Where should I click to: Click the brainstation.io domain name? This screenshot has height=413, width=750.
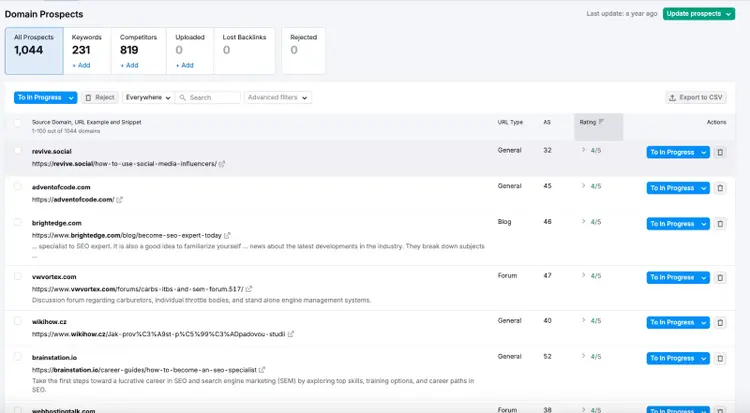pyautogui.click(x=54, y=357)
